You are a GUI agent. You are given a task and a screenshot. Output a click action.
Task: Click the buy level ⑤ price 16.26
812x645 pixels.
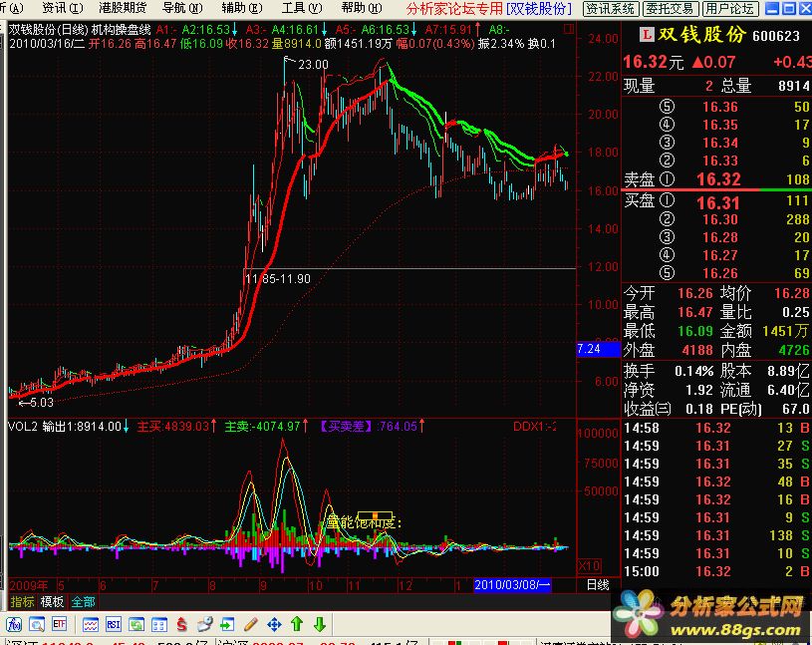719,272
